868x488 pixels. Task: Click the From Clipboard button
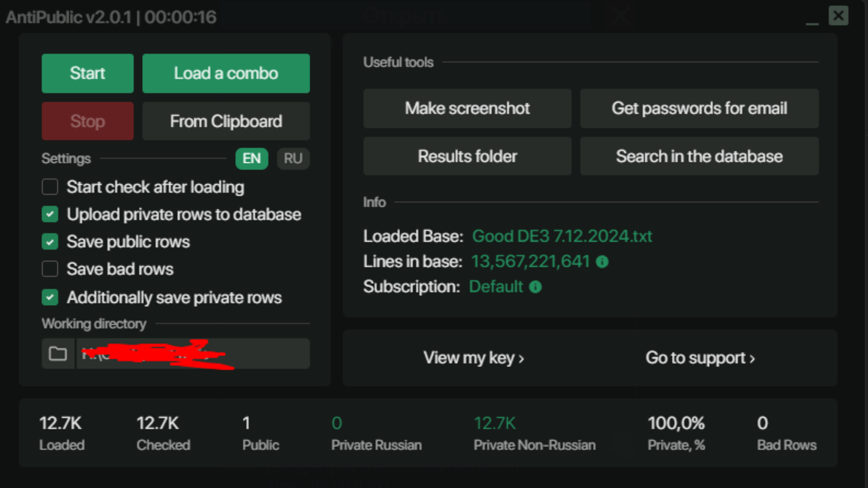coord(226,121)
